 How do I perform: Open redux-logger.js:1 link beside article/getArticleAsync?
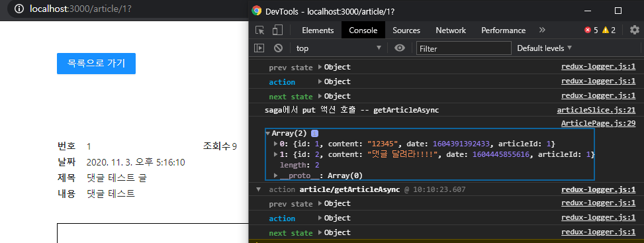tap(598, 189)
